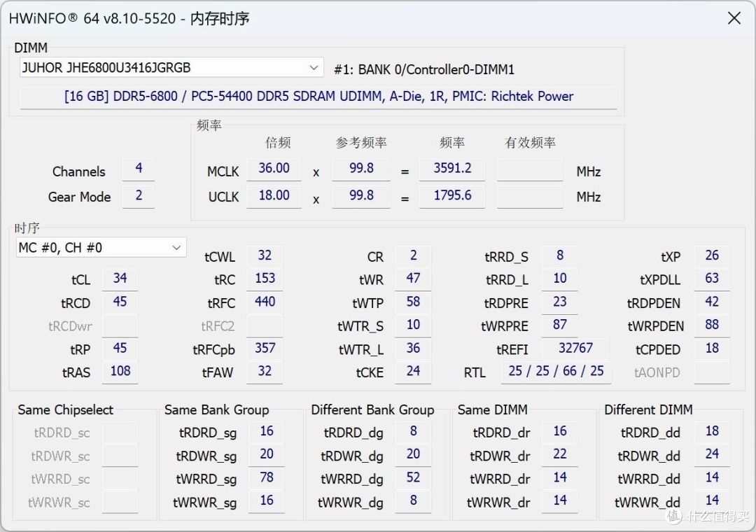This screenshot has height=532, width=756.
Task: Click the tWRRD_dr value 14
Action: point(560,478)
